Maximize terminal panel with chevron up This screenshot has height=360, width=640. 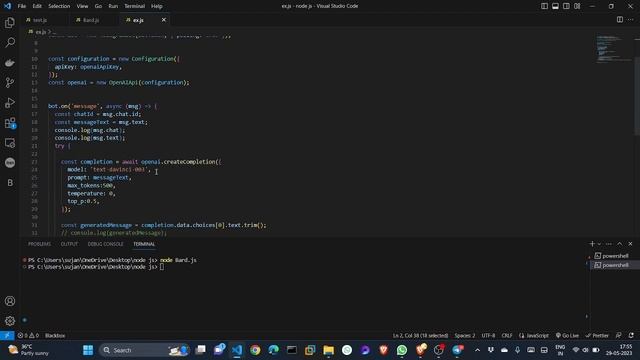click(620, 244)
